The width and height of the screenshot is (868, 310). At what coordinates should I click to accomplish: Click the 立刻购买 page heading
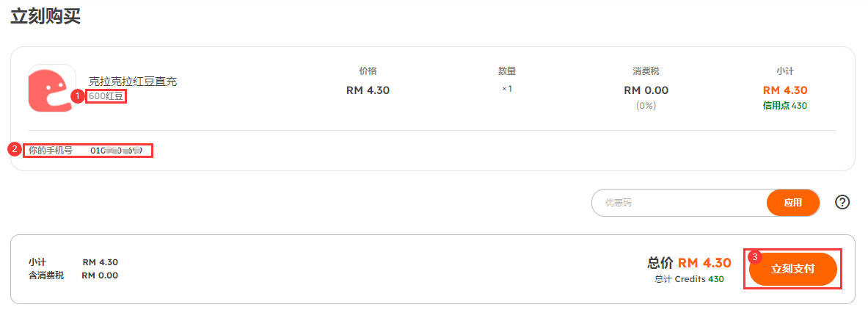pyautogui.click(x=46, y=15)
